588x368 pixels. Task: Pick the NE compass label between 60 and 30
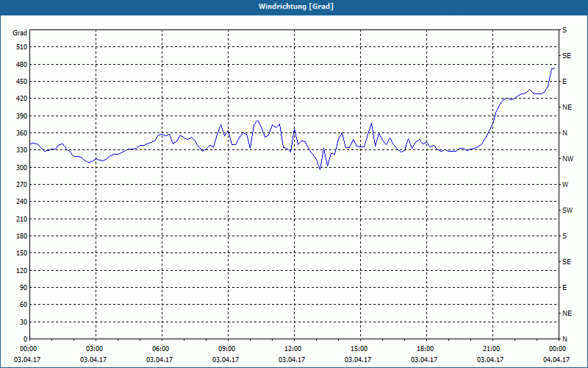(x=567, y=314)
